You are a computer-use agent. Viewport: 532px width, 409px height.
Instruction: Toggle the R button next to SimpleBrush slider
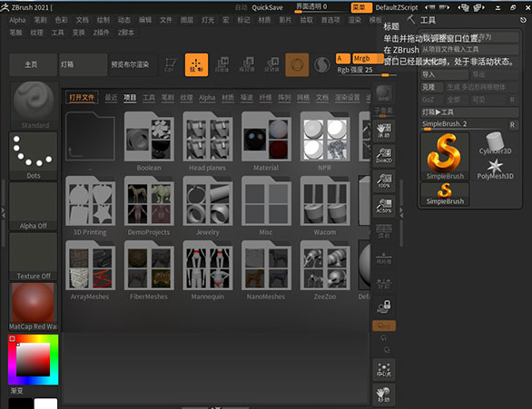(512, 125)
